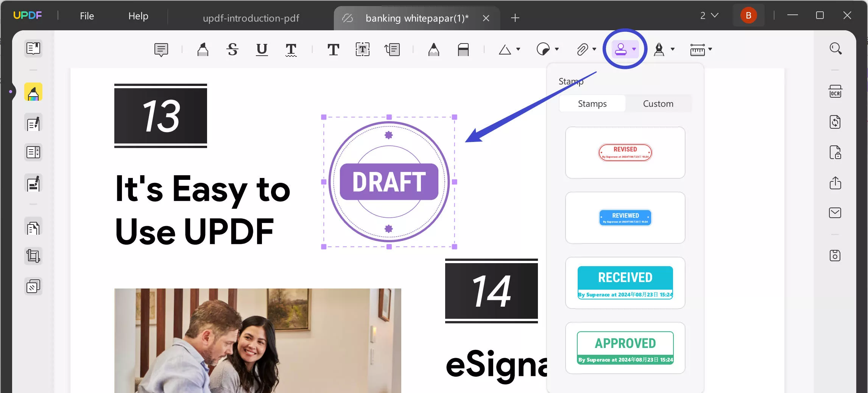
Task: Open the Form / Fill & Sign sidebar icon
Action: [x=33, y=183]
